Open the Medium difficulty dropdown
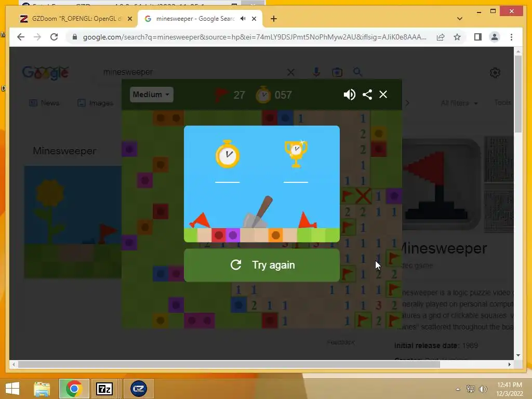This screenshot has width=532, height=399. tap(151, 95)
